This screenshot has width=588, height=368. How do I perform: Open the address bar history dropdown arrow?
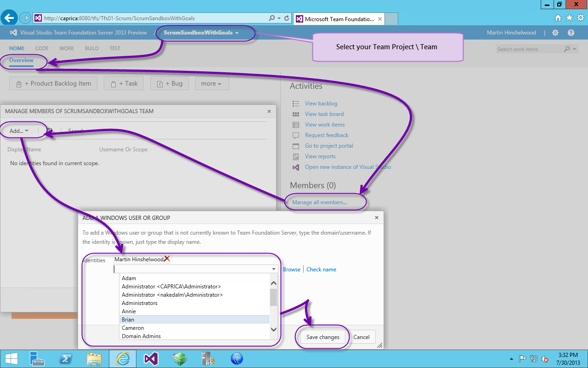[x=279, y=18]
